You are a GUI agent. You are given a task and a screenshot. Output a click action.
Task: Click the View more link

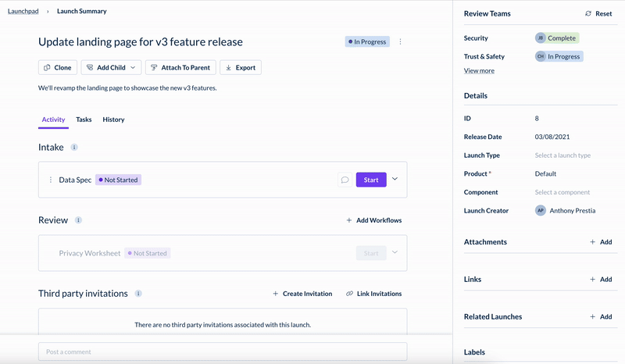point(479,71)
